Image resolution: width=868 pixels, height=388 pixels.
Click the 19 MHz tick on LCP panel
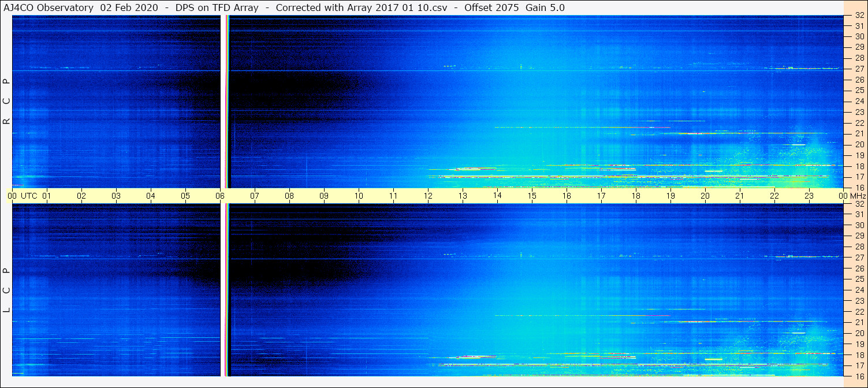[859, 344]
